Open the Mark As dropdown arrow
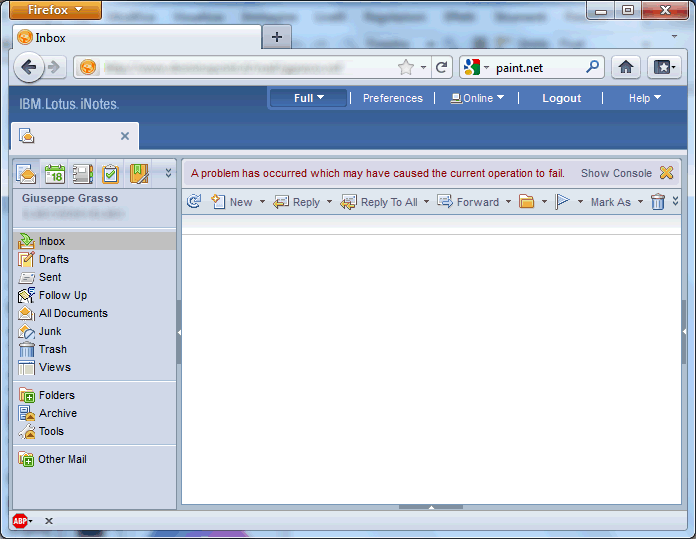Image resolution: width=696 pixels, height=539 pixels. [x=640, y=202]
